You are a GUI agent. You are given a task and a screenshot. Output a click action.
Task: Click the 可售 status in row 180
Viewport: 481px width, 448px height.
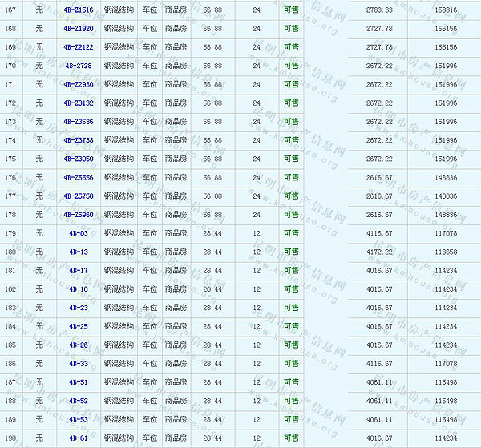[x=291, y=252]
